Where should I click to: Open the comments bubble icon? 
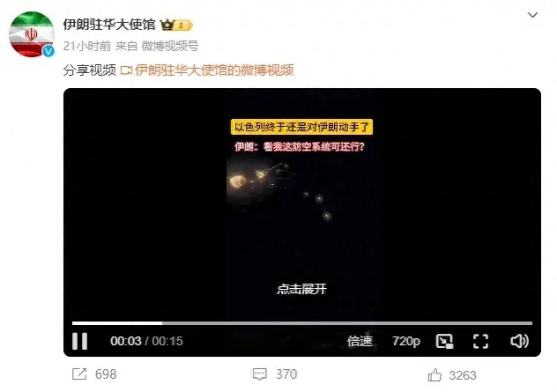coord(260,374)
